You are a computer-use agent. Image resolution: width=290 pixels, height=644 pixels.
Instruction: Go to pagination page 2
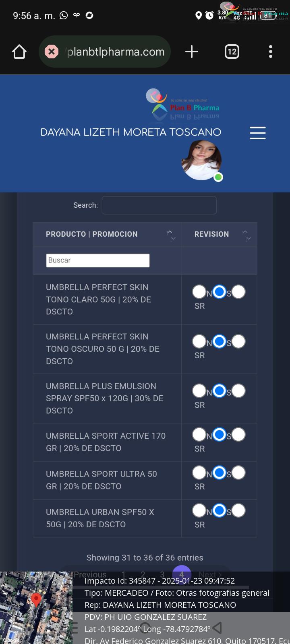[x=143, y=574]
